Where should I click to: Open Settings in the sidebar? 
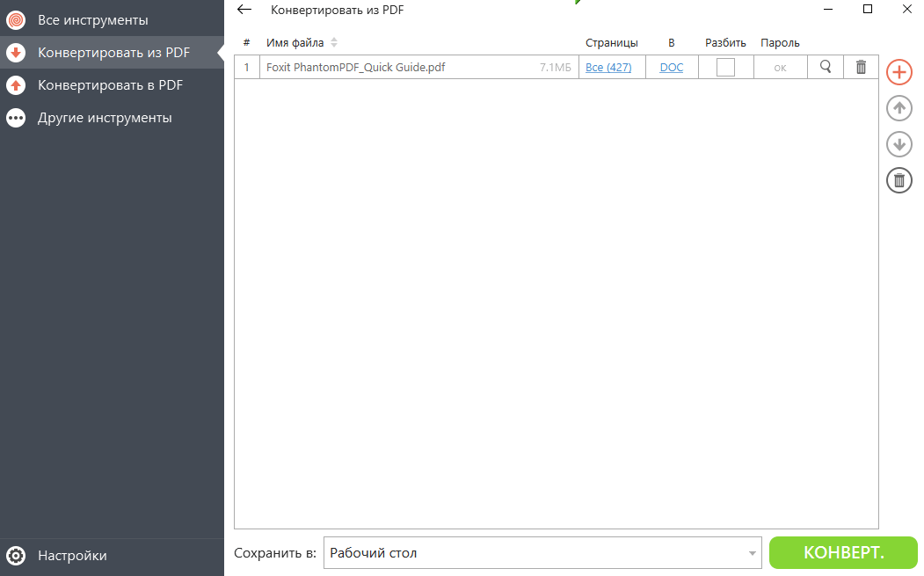click(x=112, y=556)
